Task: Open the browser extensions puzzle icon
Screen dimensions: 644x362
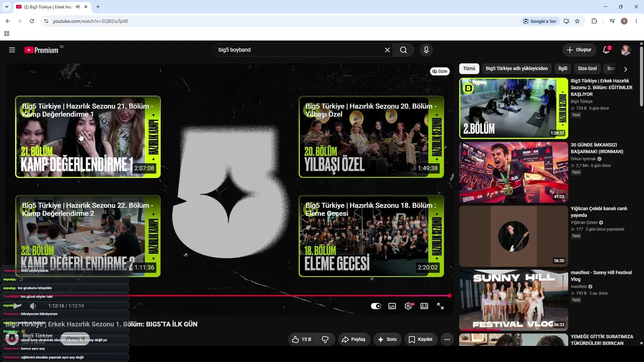Action: click(x=594, y=21)
